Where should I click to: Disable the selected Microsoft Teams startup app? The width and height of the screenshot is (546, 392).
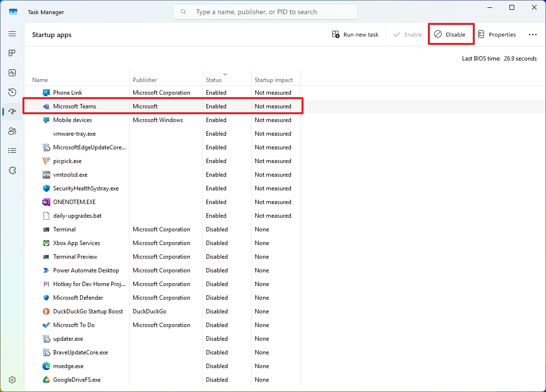[450, 34]
